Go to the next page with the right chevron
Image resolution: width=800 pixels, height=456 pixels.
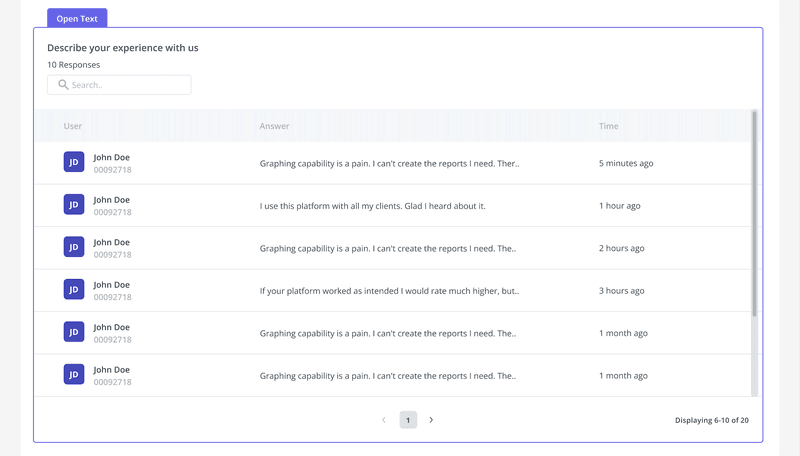click(431, 420)
